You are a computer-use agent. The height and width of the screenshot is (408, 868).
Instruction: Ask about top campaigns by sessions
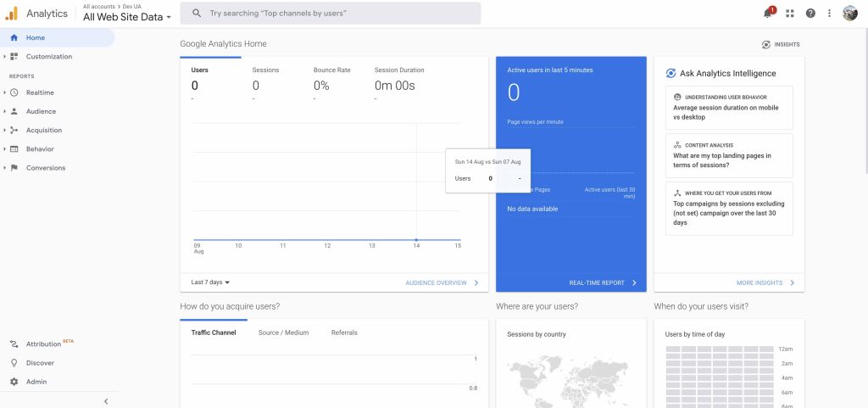(x=729, y=208)
